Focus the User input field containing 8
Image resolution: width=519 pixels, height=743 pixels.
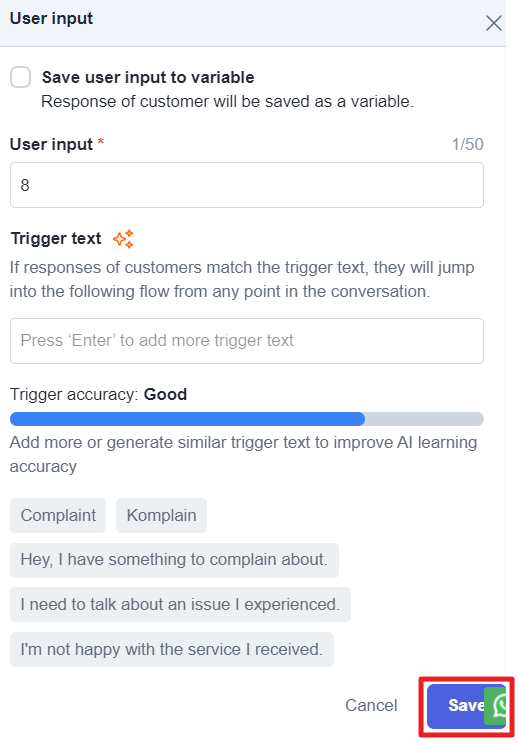click(246, 185)
